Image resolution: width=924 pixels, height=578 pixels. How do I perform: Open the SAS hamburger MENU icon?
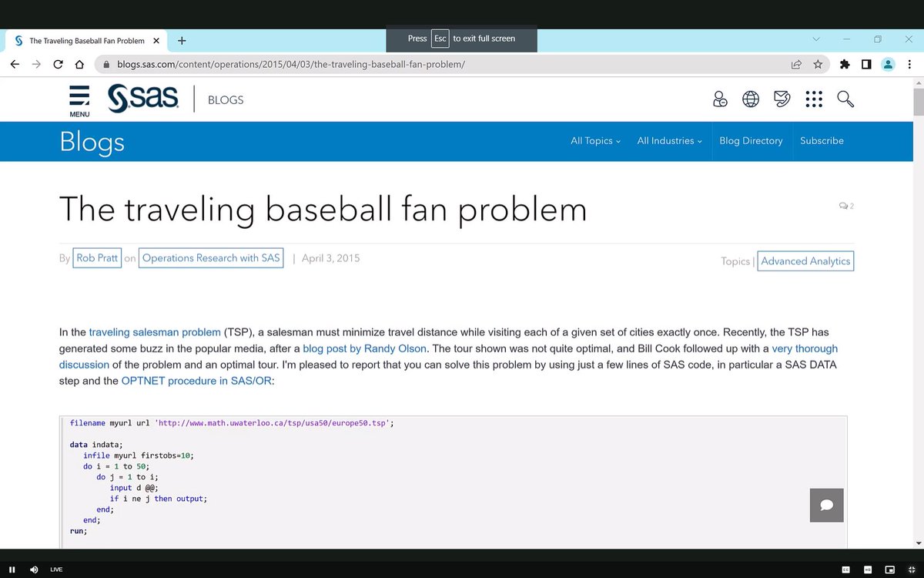click(x=79, y=101)
